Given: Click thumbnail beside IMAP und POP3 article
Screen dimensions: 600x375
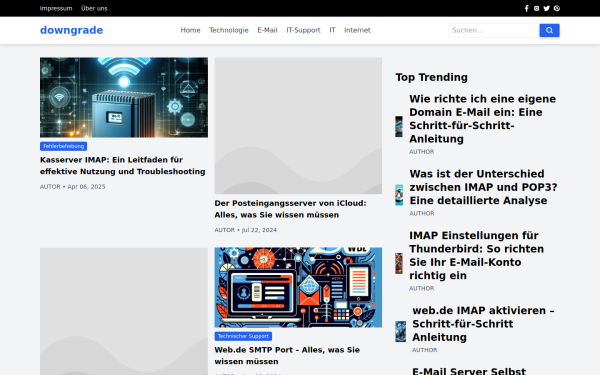Looking at the screenshot, I should pyautogui.click(x=399, y=195).
